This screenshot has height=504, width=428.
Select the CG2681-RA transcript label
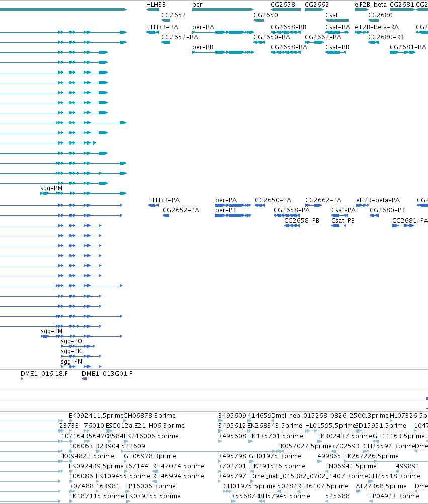pyautogui.click(x=408, y=47)
